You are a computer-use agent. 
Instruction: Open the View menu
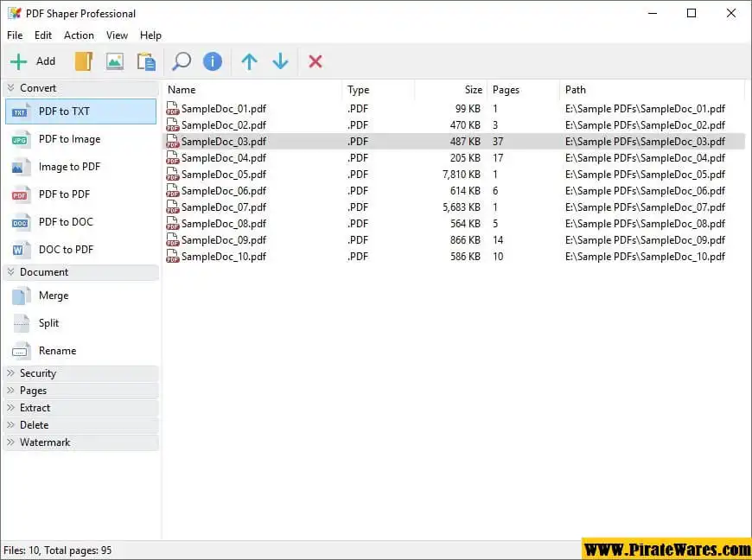click(117, 35)
